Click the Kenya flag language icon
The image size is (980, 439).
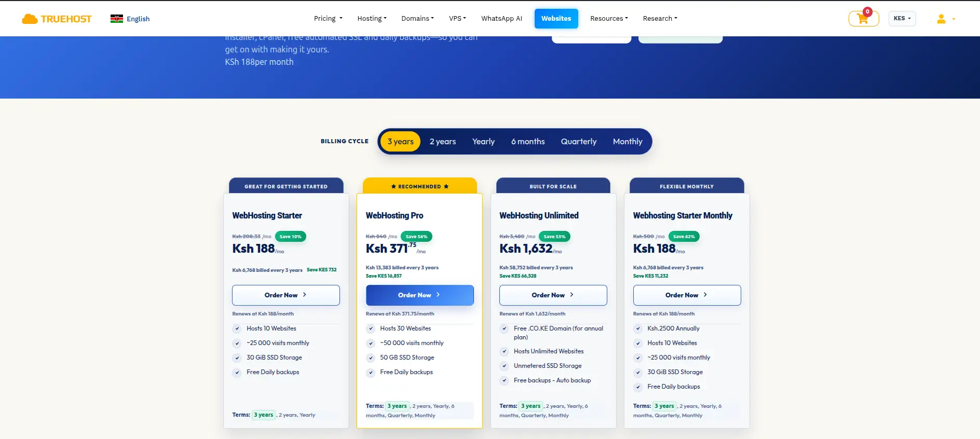117,19
